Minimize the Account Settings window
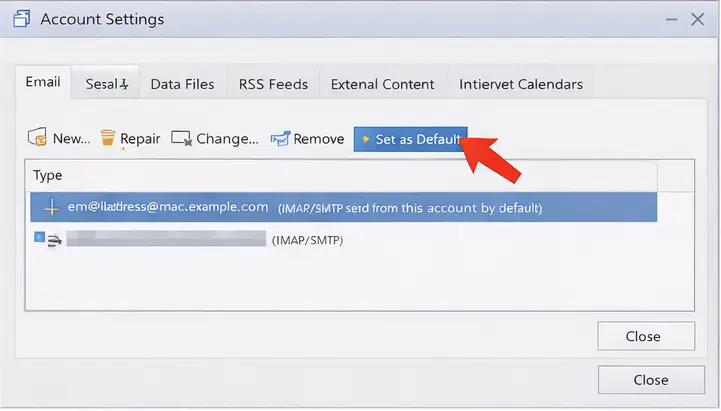The height and width of the screenshot is (411, 721). (x=671, y=19)
